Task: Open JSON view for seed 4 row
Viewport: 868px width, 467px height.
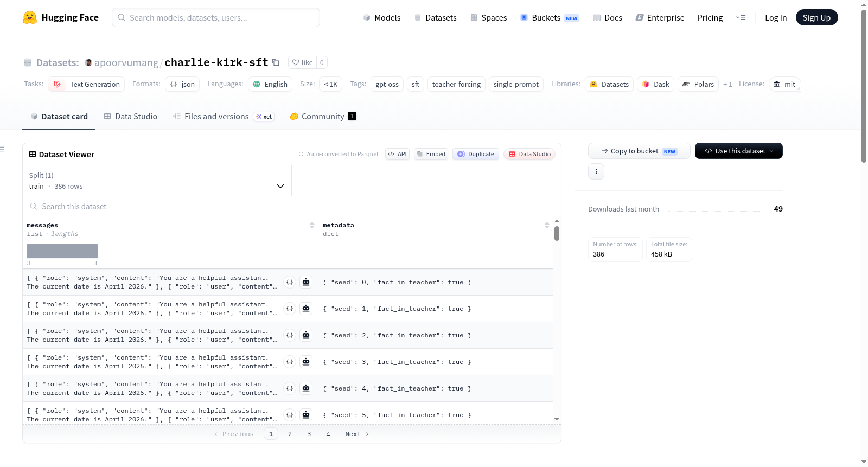Action: pos(290,388)
